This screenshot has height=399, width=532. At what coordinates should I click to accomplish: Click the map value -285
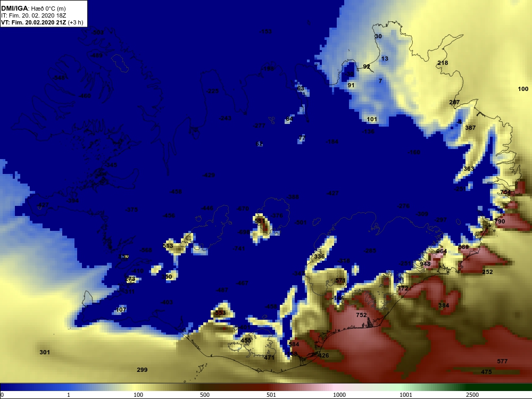(x=370, y=251)
